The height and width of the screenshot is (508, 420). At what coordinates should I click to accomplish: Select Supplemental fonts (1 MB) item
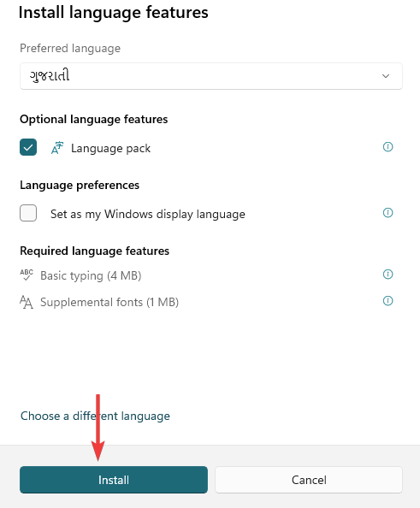click(x=109, y=302)
